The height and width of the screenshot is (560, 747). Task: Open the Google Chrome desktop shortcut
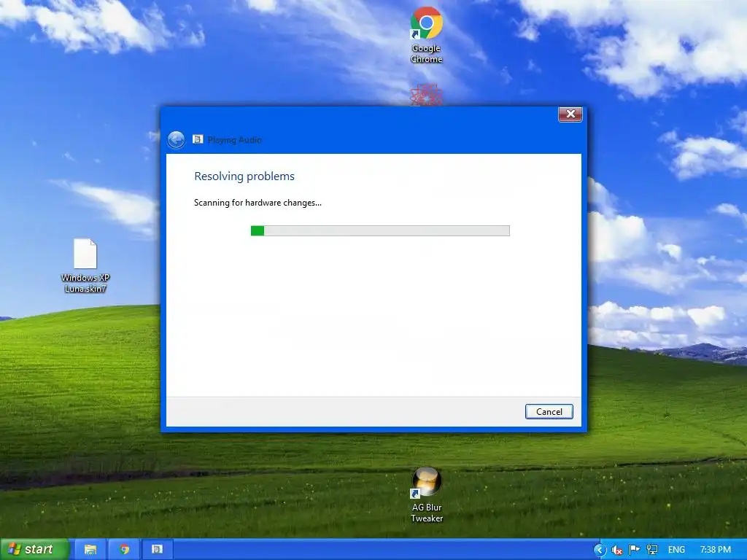pos(426,35)
